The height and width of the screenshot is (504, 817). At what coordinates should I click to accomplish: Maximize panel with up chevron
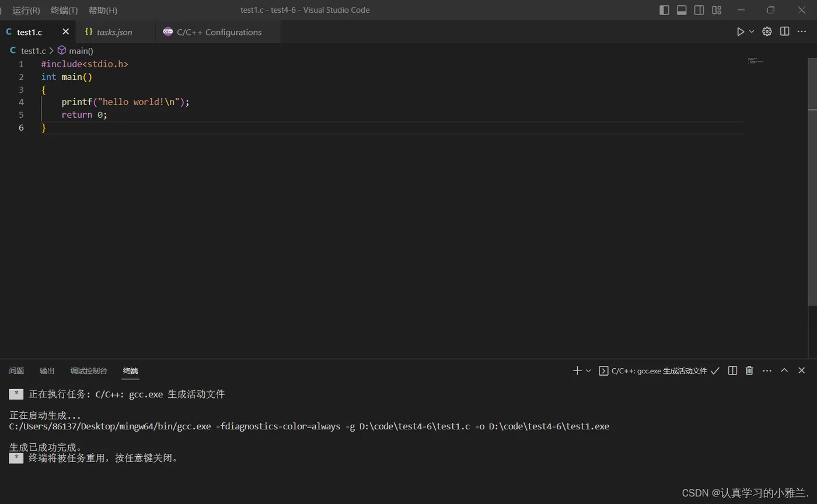click(x=784, y=370)
